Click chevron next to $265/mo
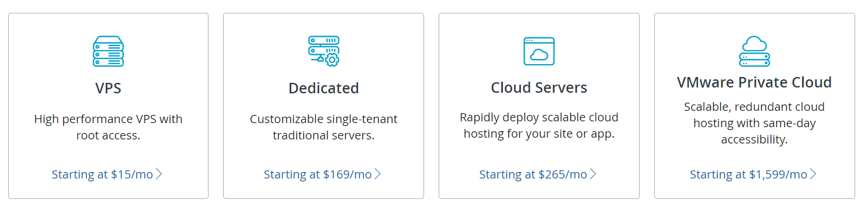 point(593,174)
